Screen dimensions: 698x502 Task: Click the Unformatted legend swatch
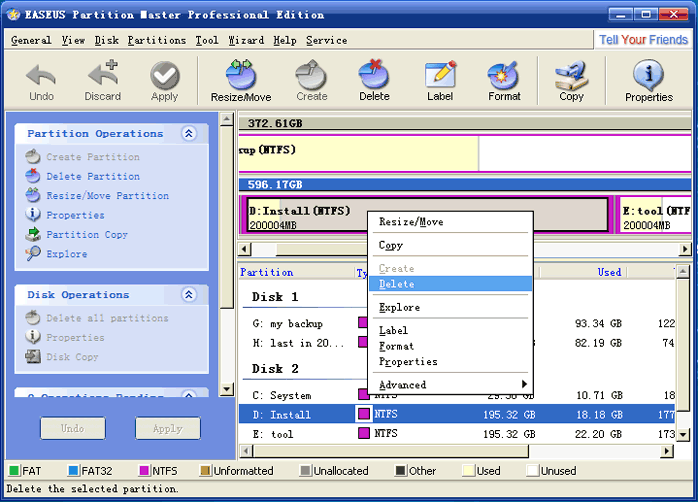tap(205, 470)
